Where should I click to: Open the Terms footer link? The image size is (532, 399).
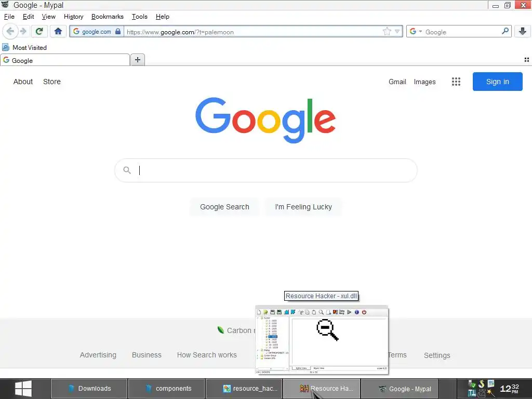[x=397, y=355]
